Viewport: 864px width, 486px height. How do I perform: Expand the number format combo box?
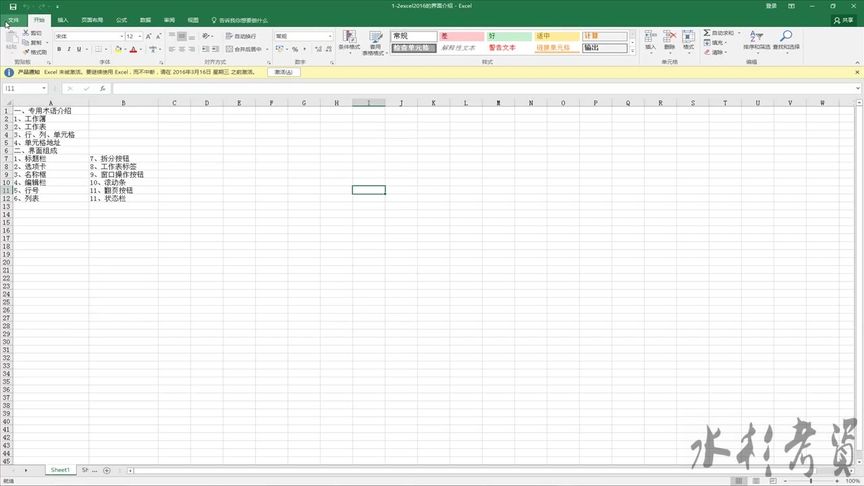point(330,36)
